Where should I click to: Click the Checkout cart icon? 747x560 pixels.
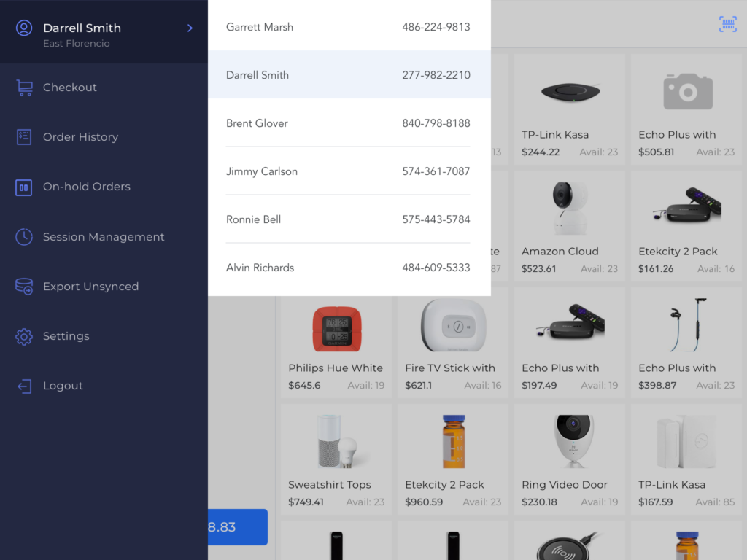pos(24,87)
